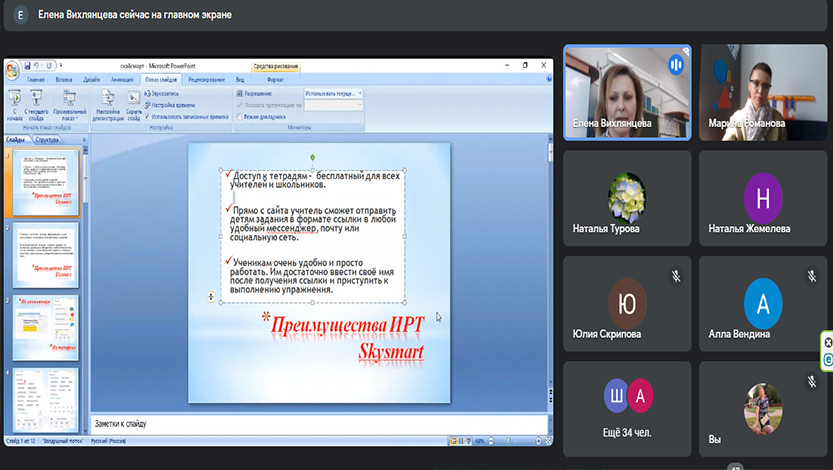833x470 pixels.
Task: Click the Скрыть слайд icon
Action: point(134,102)
